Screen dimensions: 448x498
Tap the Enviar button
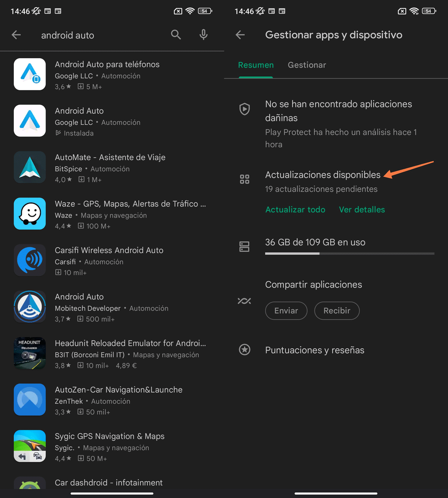click(x=286, y=311)
